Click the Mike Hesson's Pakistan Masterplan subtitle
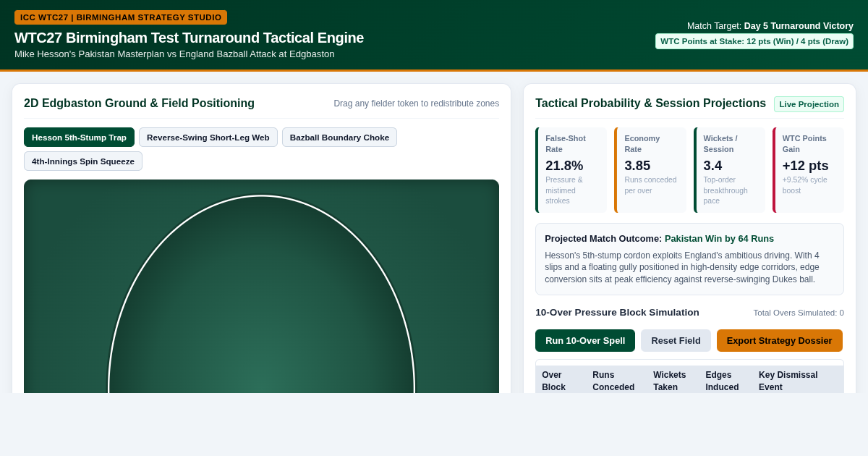The height and width of the screenshot is (456, 868). pyautogui.click(x=174, y=54)
